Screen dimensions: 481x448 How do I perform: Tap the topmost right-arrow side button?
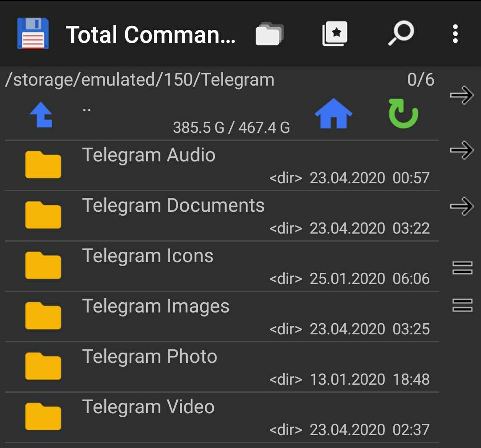coord(461,95)
